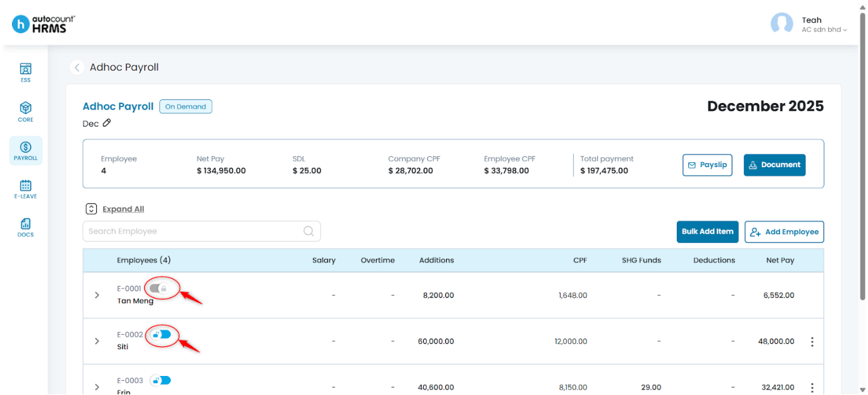Click the Net Pay column header
The image size is (868, 395).
click(x=779, y=260)
